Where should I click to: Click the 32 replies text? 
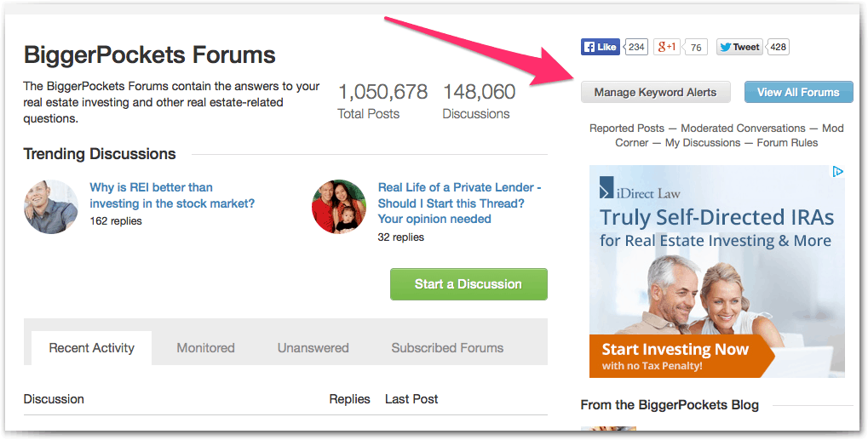401,237
